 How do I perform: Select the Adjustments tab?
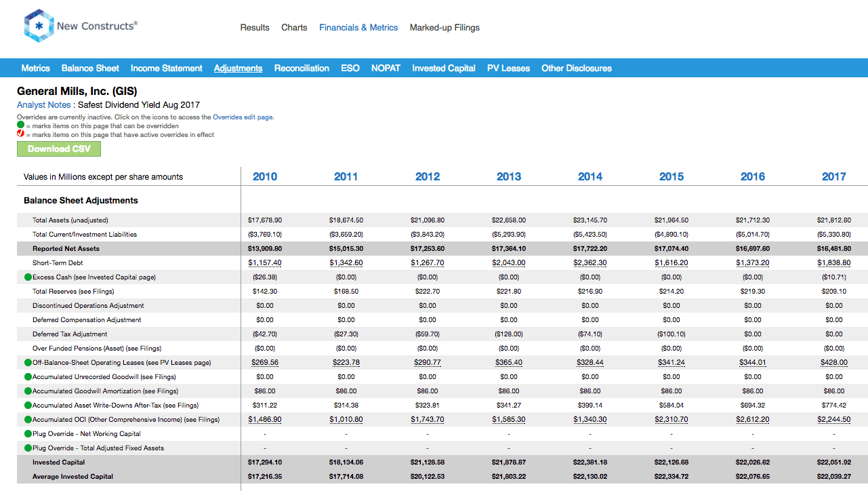[x=239, y=68]
